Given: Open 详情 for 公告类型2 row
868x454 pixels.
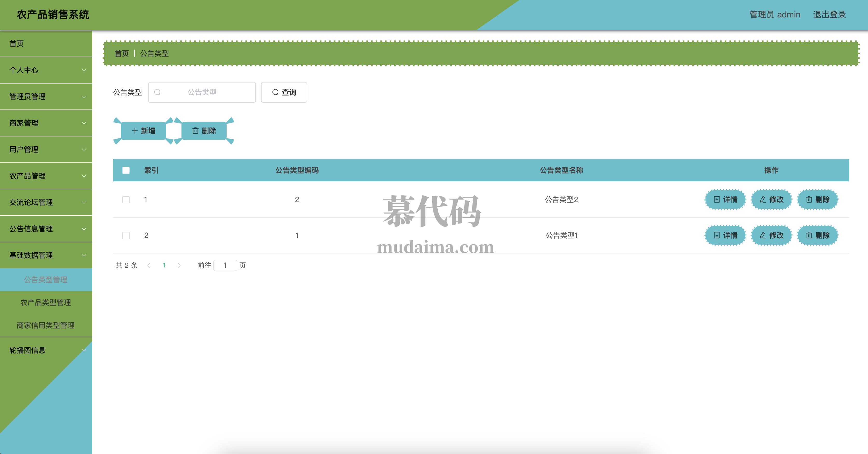Looking at the screenshot, I should pos(725,199).
